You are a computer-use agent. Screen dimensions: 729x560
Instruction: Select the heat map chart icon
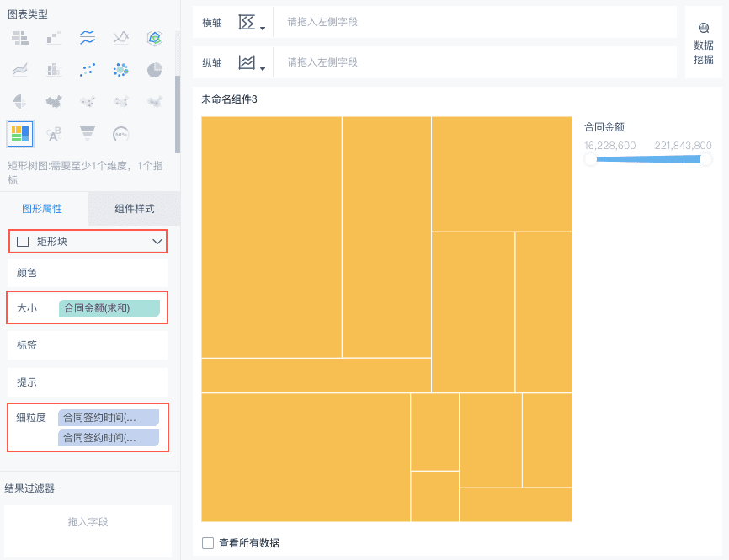(154, 101)
